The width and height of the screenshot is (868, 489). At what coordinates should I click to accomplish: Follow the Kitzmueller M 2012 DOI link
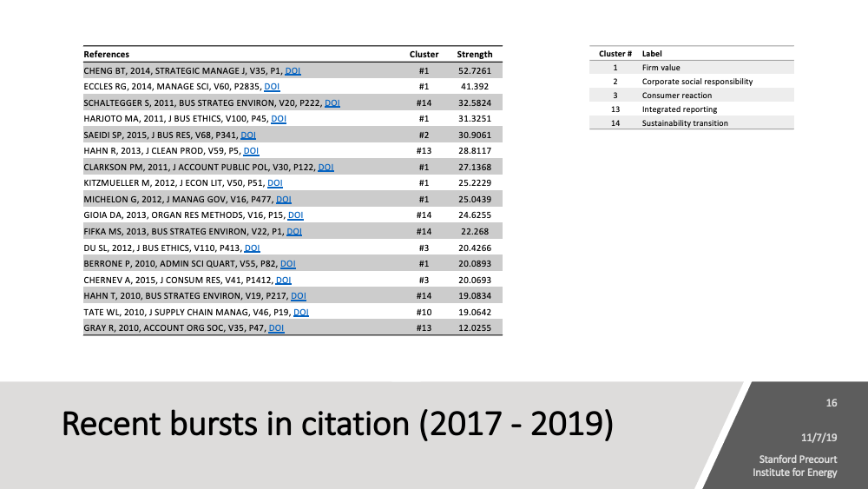click(275, 183)
